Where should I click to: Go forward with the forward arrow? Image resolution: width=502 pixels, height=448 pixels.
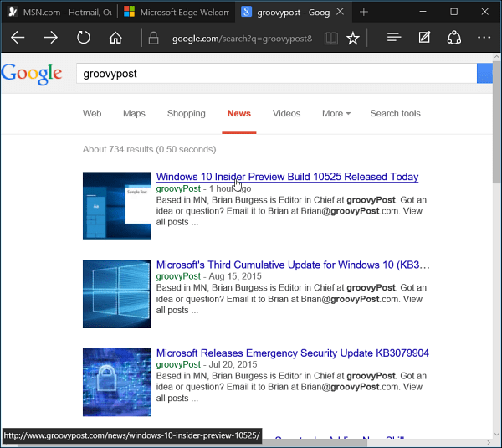point(50,38)
